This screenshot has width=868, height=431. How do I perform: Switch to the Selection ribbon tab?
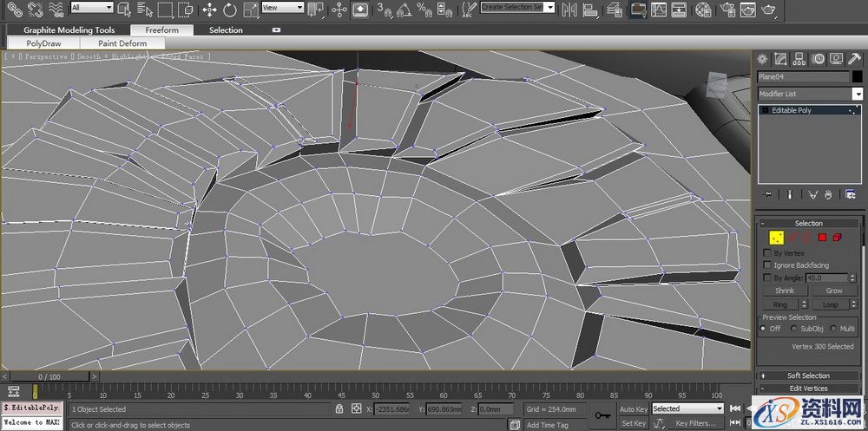coord(226,29)
